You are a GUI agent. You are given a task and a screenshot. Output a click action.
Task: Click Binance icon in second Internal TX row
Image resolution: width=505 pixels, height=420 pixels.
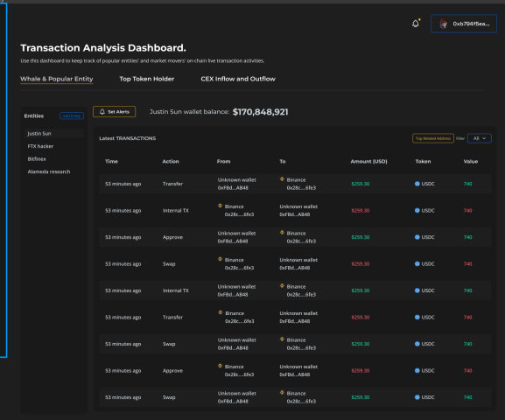pyautogui.click(x=282, y=286)
